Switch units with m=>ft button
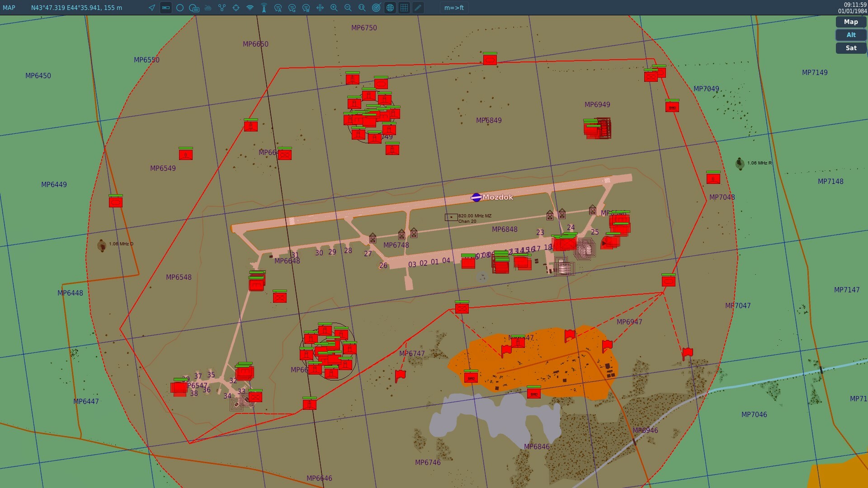Viewport: 868px width, 488px height. (x=454, y=8)
